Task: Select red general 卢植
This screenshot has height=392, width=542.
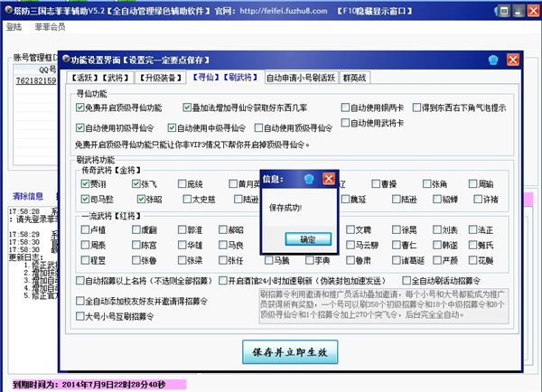Action: pos(85,229)
